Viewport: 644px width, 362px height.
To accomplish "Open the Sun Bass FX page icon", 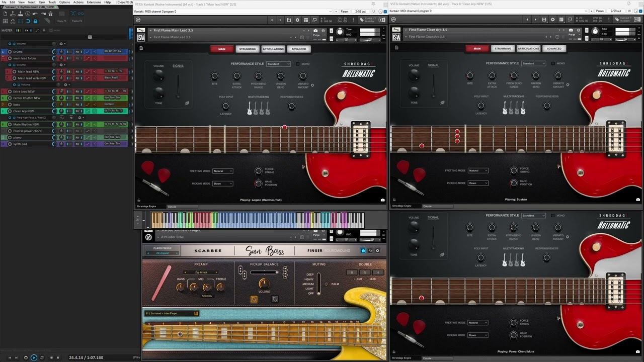I will click(x=370, y=250).
